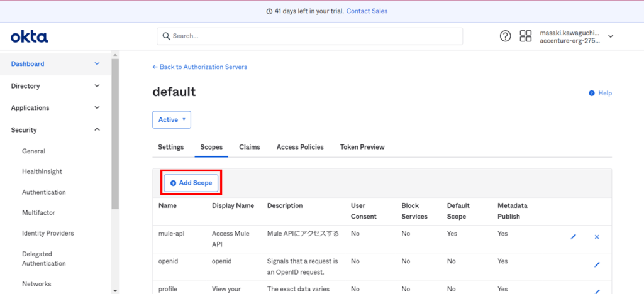Click the Contact Sales link
This screenshot has width=644, height=294.
coord(367,11)
